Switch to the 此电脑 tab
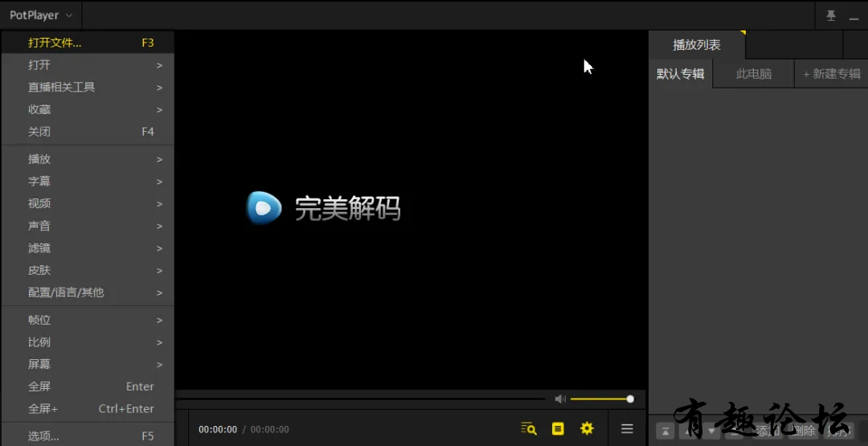The height and width of the screenshot is (446, 868). 753,74
